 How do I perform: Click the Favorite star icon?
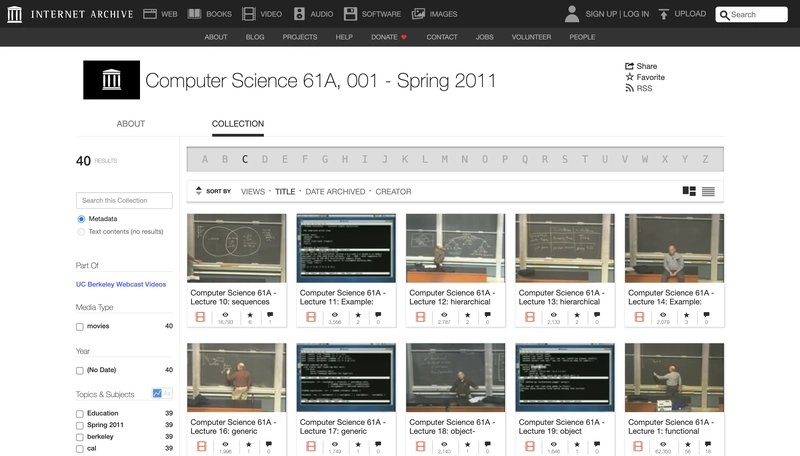pyautogui.click(x=630, y=77)
